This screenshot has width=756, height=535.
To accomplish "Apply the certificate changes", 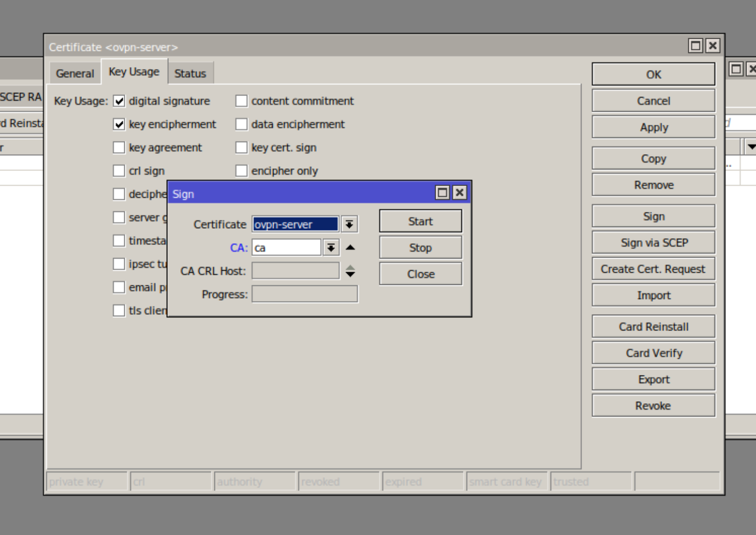I will (653, 127).
